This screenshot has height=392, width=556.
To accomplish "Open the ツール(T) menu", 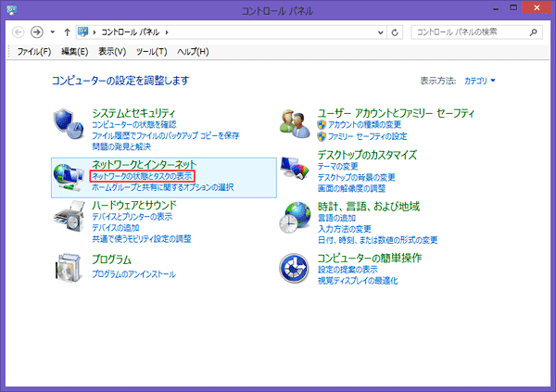I will tap(151, 52).
